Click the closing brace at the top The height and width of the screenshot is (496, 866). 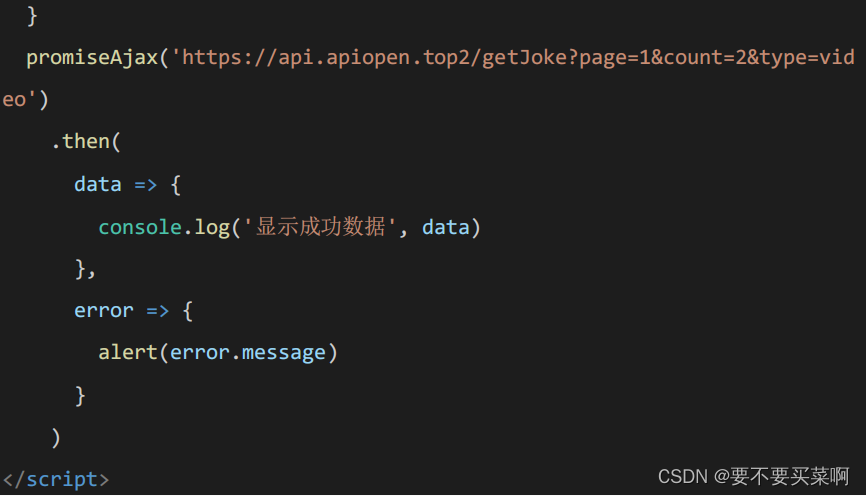32,15
